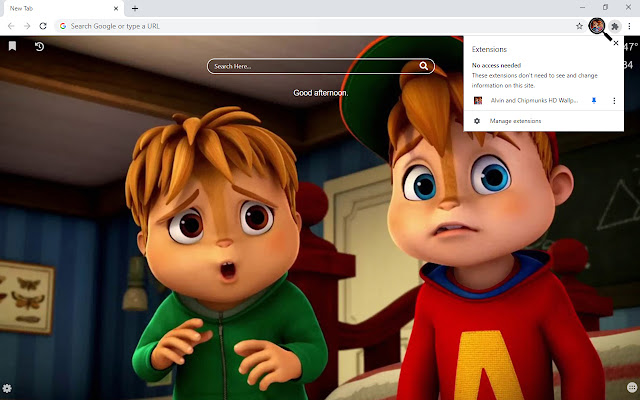This screenshot has width=640, height=400.
Task: Open more options for Alvin extension
Action: click(614, 100)
